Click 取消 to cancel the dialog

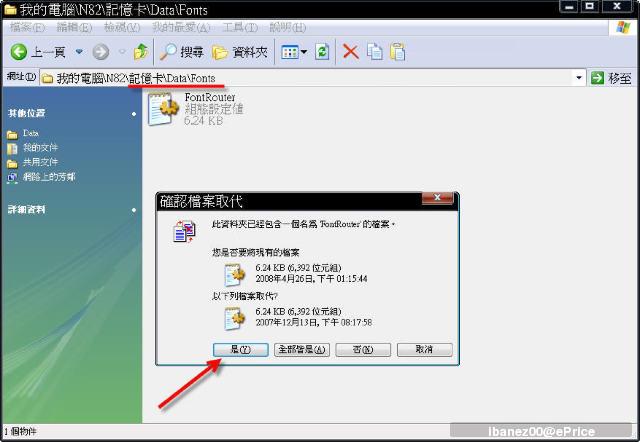(424, 349)
